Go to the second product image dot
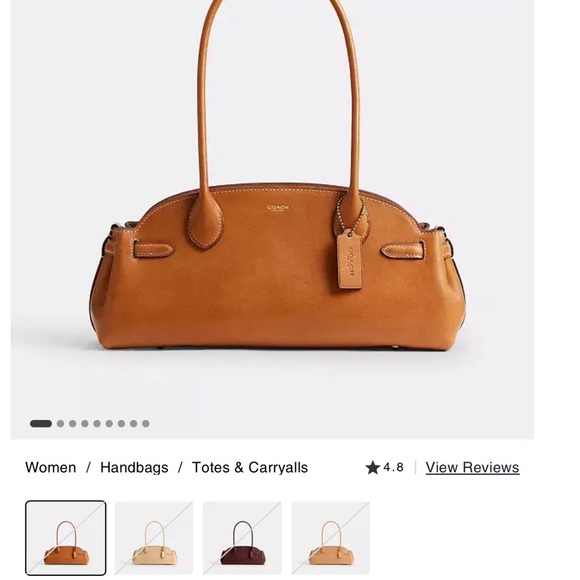The image size is (580, 580). [x=60, y=424]
